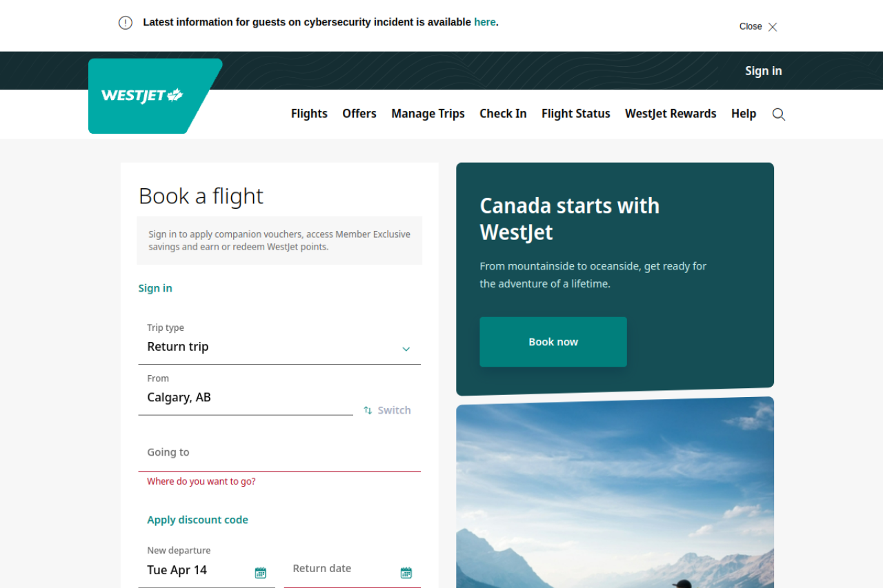Go to Manage Trips

tap(428, 114)
